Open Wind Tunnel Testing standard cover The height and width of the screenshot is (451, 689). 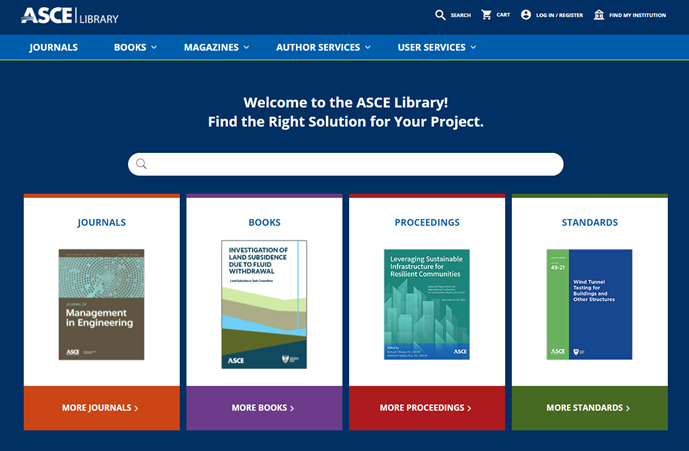coord(589,305)
